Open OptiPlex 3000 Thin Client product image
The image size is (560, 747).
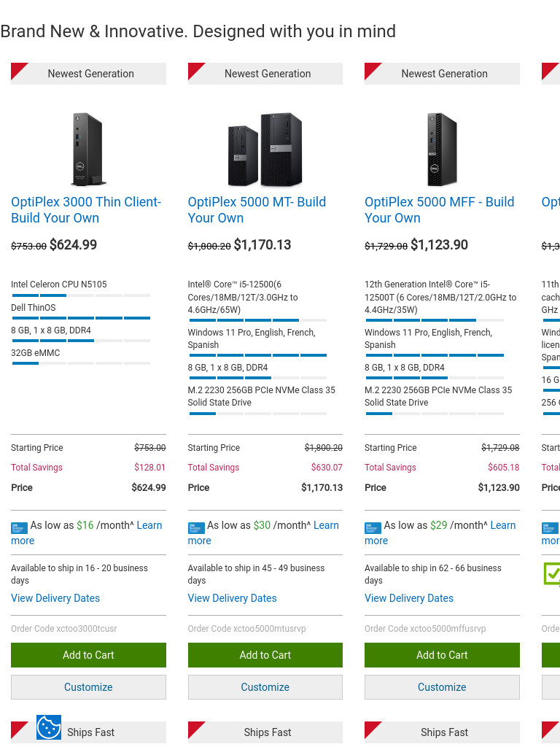[88, 149]
